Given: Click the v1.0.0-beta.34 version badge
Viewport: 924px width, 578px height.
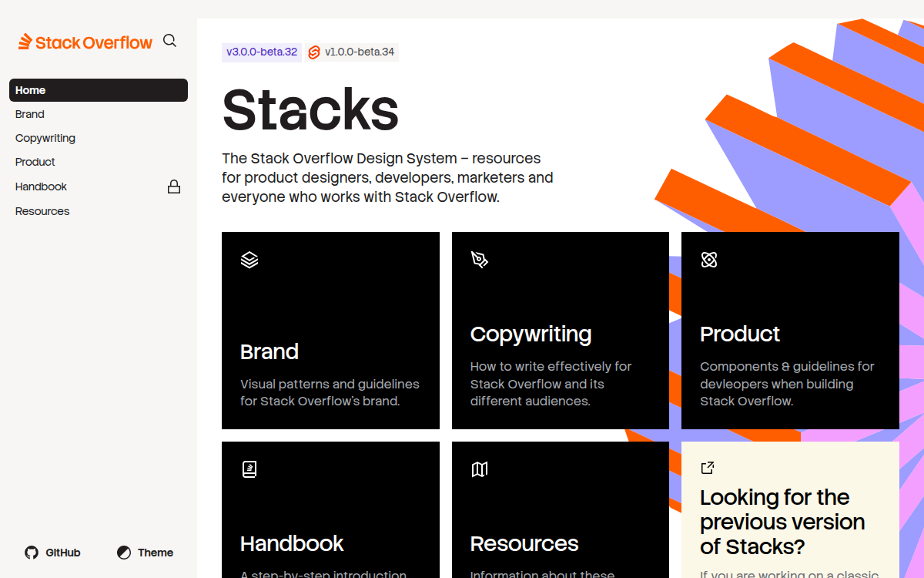Looking at the screenshot, I should pyautogui.click(x=352, y=52).
